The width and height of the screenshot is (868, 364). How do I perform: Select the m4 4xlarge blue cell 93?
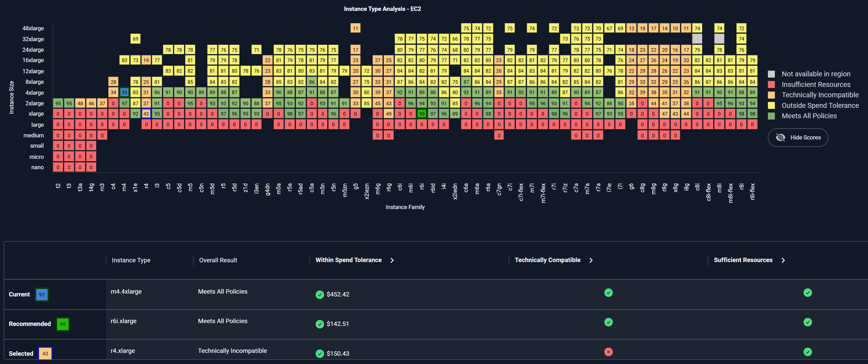click(x=124, y=92)
